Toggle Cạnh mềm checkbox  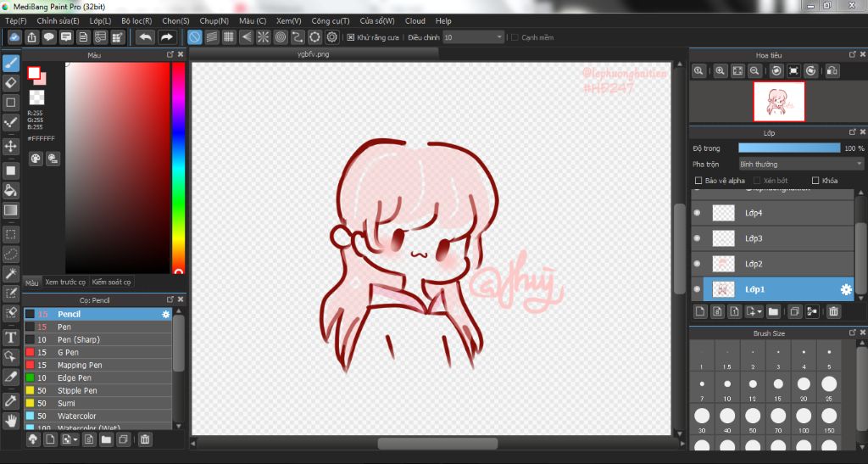pos(515,37)
